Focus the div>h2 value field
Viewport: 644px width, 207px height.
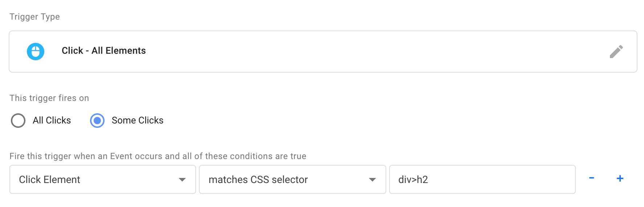click(482, 179)
